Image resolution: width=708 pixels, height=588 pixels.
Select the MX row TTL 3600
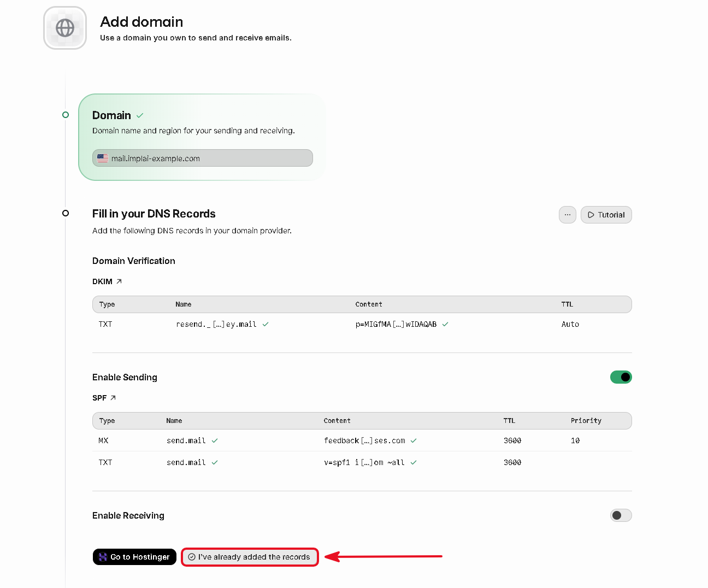pyautogui.click(x=512, y=440)
